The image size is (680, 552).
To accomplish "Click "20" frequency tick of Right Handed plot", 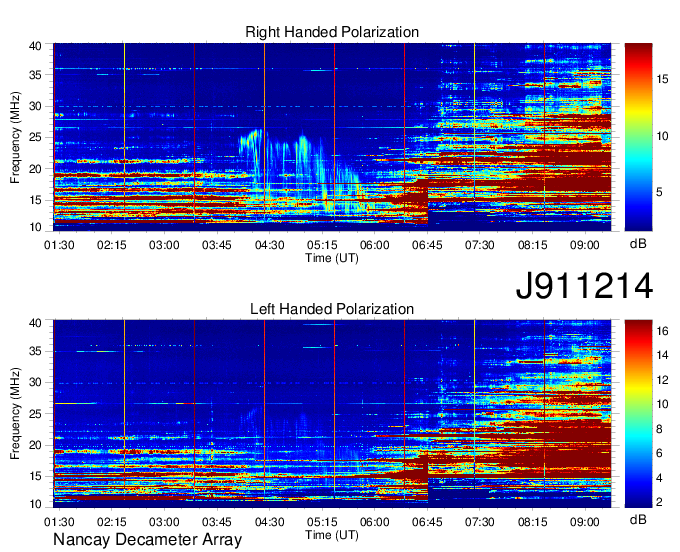I will point(35,169).
